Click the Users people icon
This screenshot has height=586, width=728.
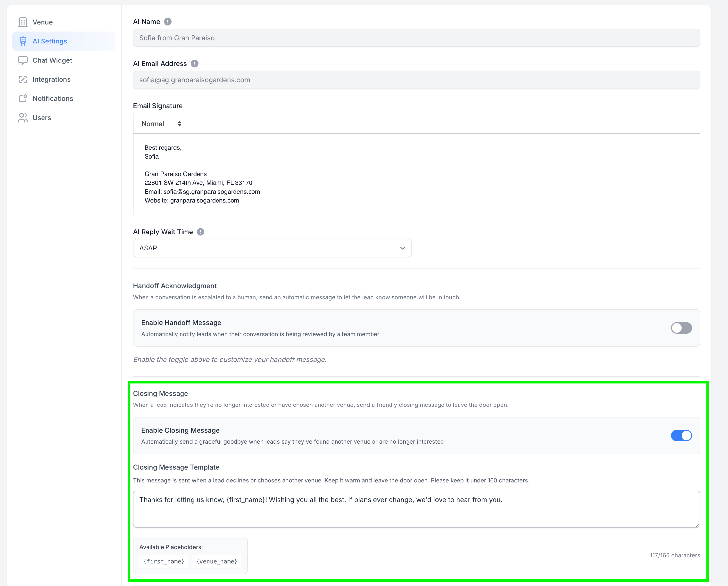click(23, 117)
